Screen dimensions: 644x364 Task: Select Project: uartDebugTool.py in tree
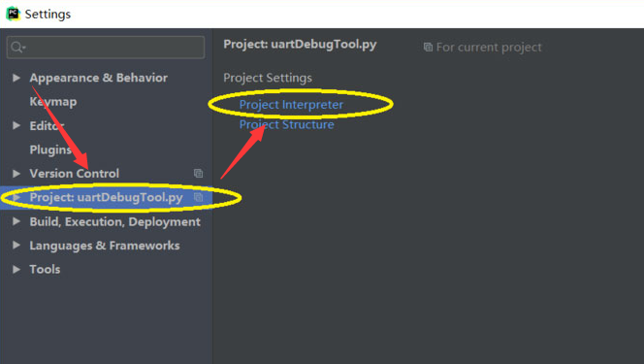(x=106, y=197)
